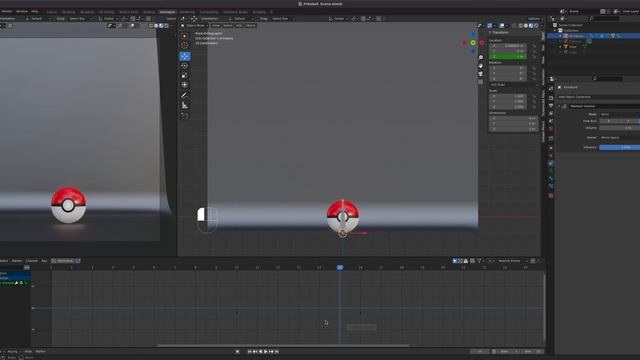This screenshot has width=640, height=360.
Task: Select the Add Cube tool
Action: coord(184,116)
